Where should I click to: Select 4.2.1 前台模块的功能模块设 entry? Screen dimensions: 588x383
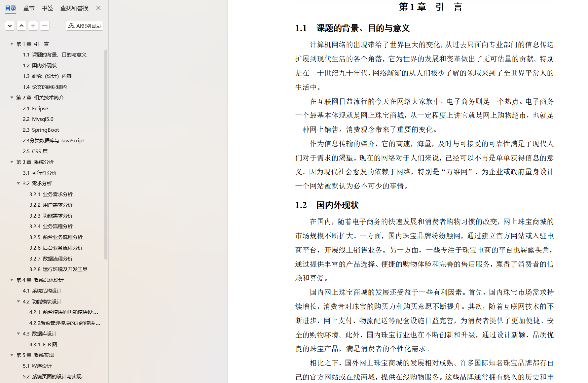[x=64, y=312]
